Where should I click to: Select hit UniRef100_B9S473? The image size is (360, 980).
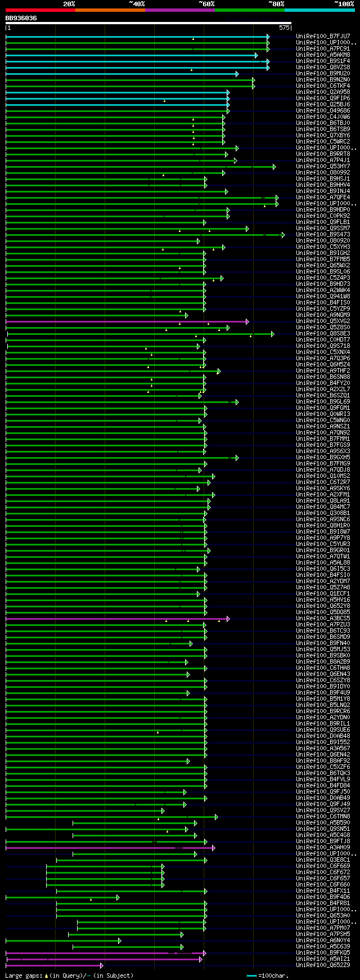[x=323, y=235]
